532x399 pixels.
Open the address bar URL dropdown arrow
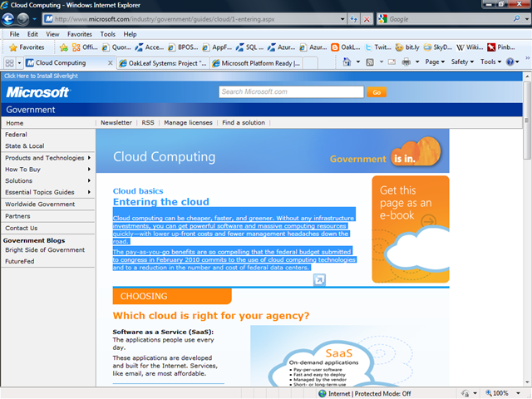342,19
